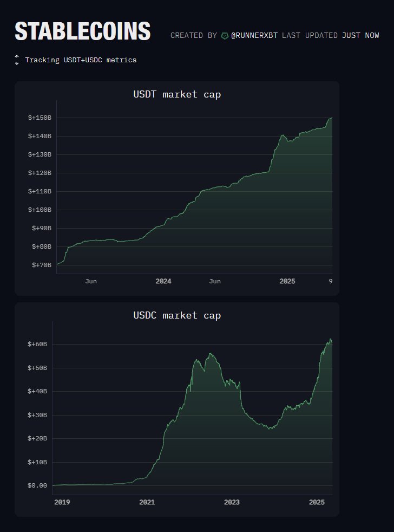394x532 pixels.
Task: Click the $+60B y-axis label
Action: pyautogui.click(x=38, y=345)
